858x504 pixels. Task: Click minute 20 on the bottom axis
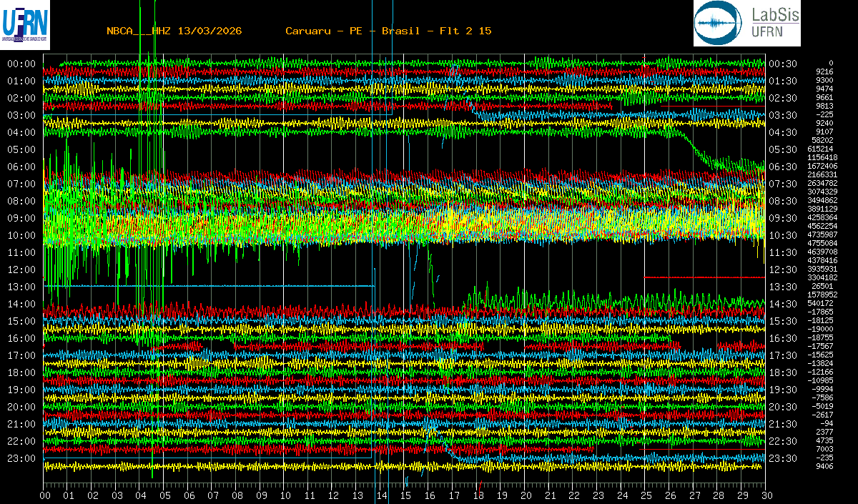point(526,495)
